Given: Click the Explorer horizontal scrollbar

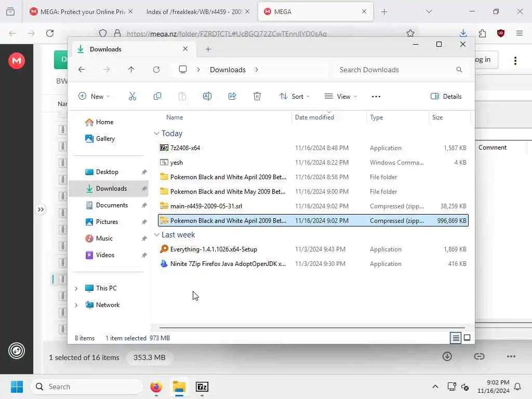Looking at the screenshot, I should point(312,328).
